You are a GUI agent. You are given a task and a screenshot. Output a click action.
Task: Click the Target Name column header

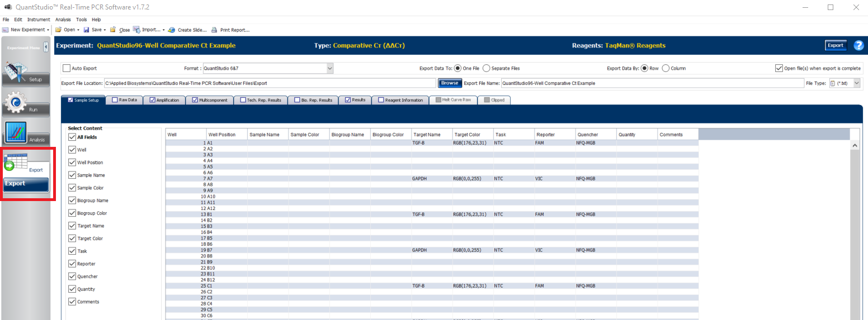(432, 135)
